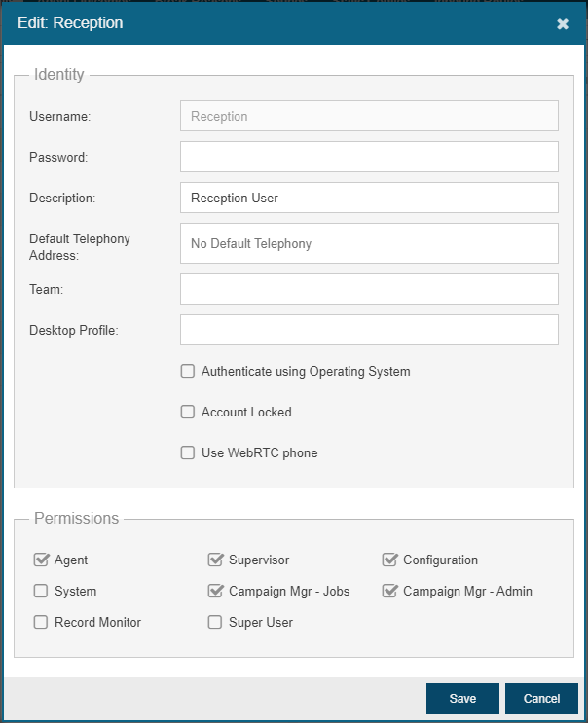
Task: Uncheck the Agent permission
Action: pos(41,560)
